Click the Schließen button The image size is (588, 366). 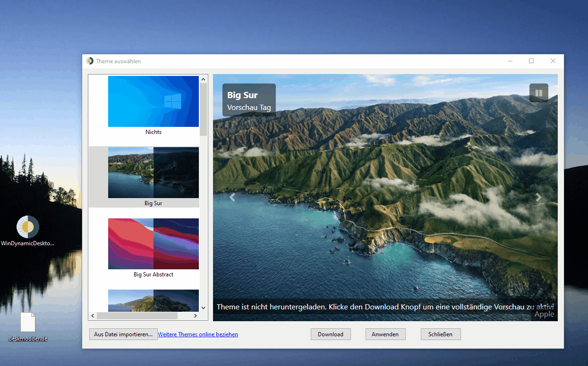[x=441, y=334]
